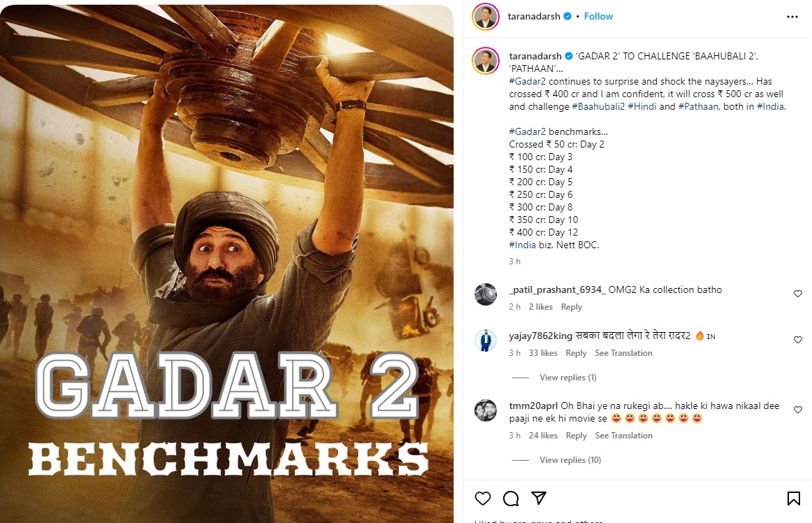Open yajay7862king profile avatar
This screenshot has height=523, width=812.
click(x=486, y=341)
